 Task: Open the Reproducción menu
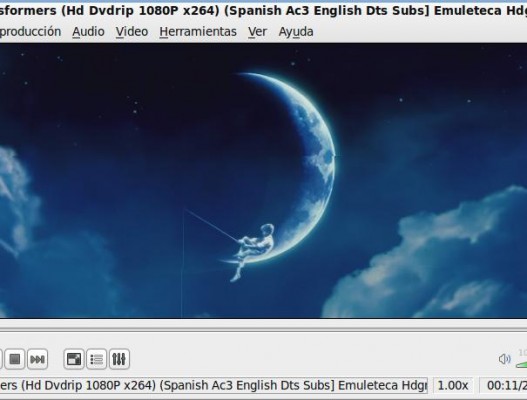30,32
